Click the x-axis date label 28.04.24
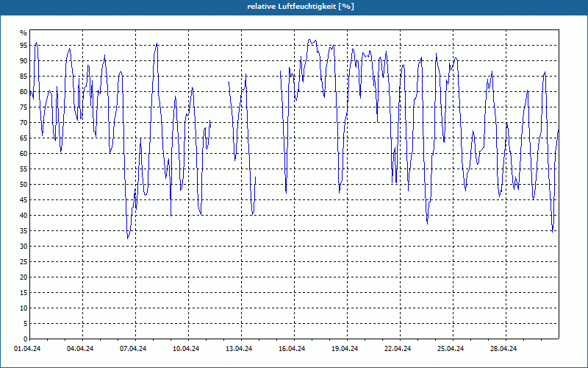Screen dimensions: 588x368 click(x=503, y=349)
